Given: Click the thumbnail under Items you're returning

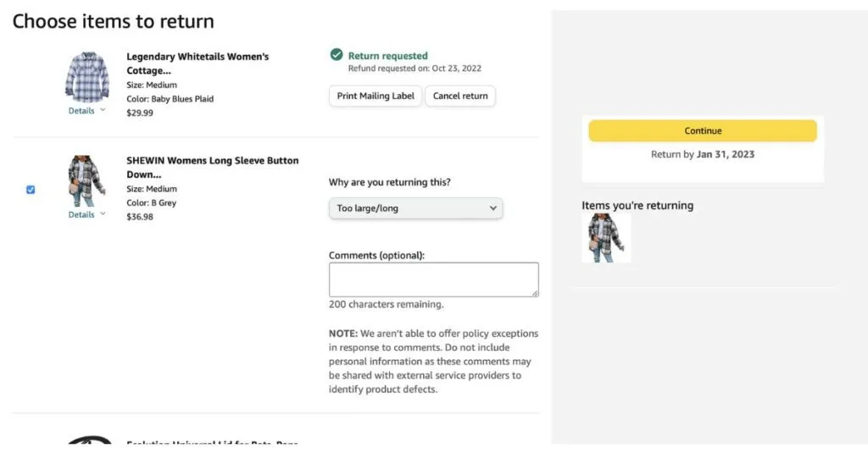Looking at the screenshot, I should click(x=605, y=237).
